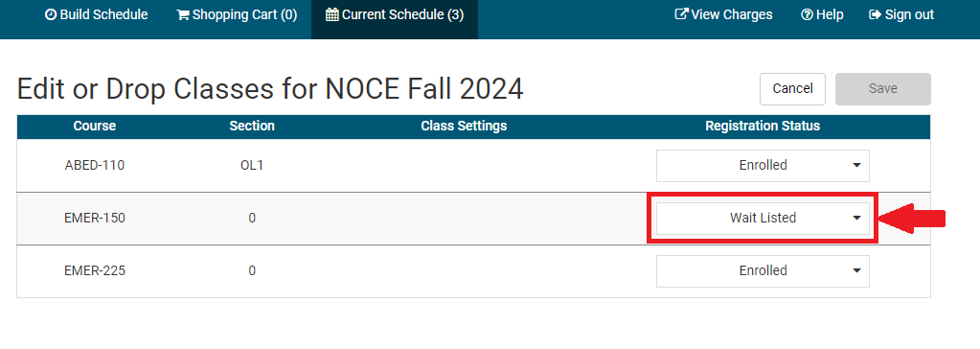Open EMER-225 Enrolled status dropdown
This screenshot has width=980, height=349.
(x=763, y=270)
